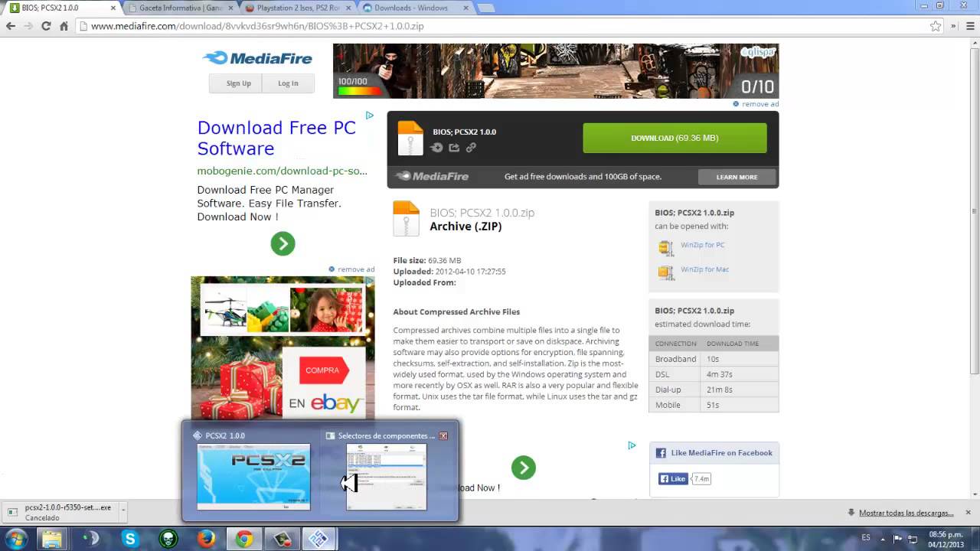Click the orange ZIP file icon in the dark download bar
This screenshot has height=551, width=980.
(x=410, y=139)
